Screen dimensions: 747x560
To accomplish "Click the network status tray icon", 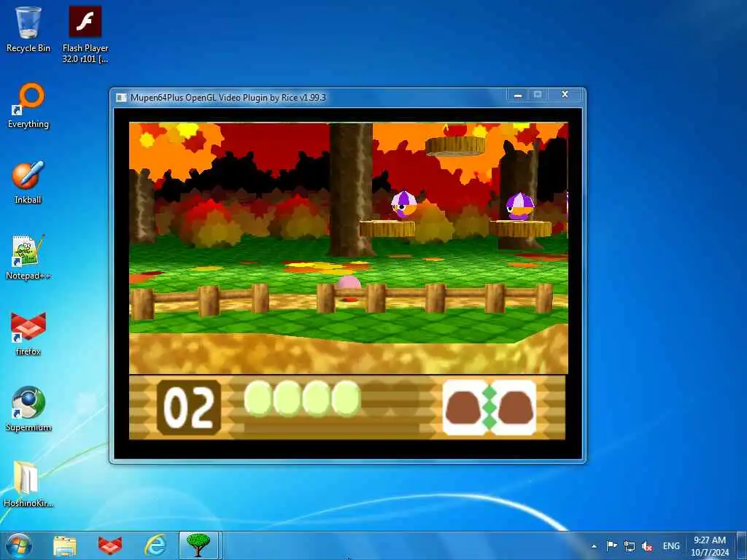I will tap(630, 546).
